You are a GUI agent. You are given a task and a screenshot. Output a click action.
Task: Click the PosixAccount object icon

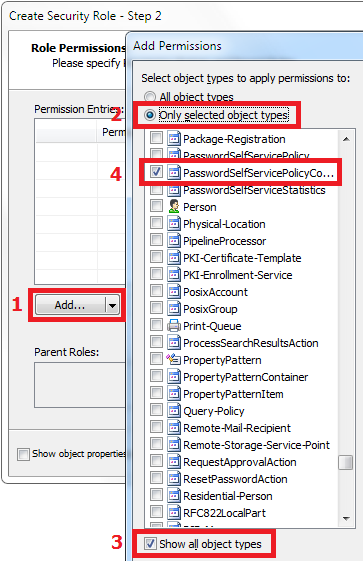174,292
